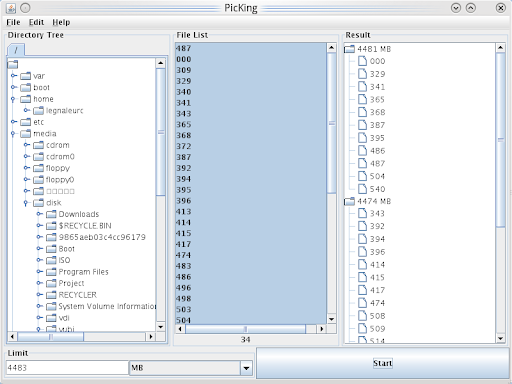Viewport: 512px width, 384px height.
Task: Click File List horizontal scroll right arrow
Action: click(321, 329)
